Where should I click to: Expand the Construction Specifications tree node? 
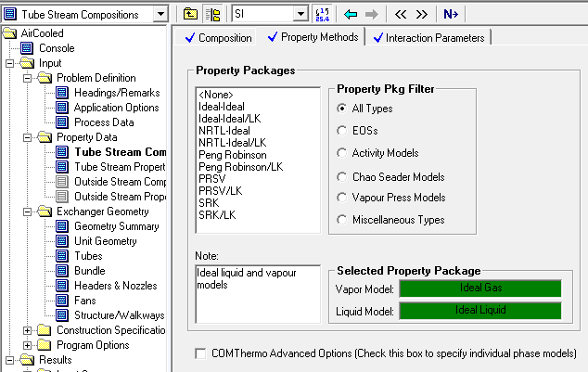(x=28, y=330)
